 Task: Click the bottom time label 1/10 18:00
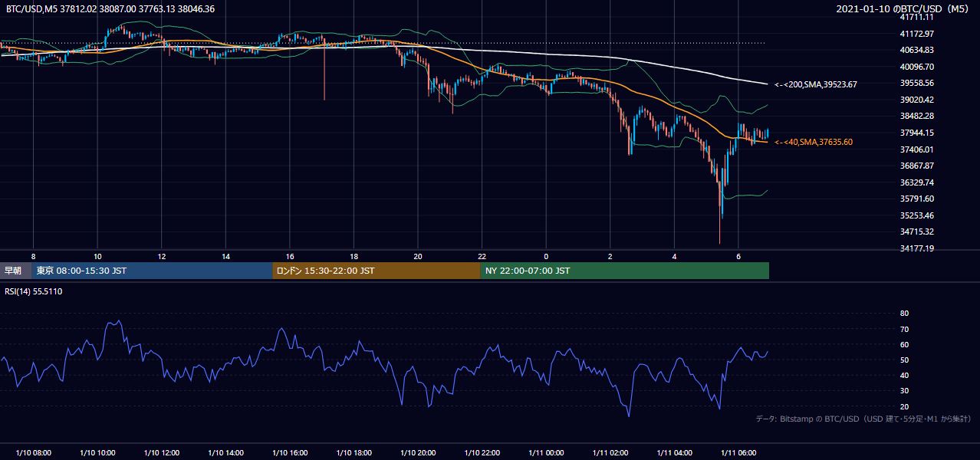click(x=354, y=453)
